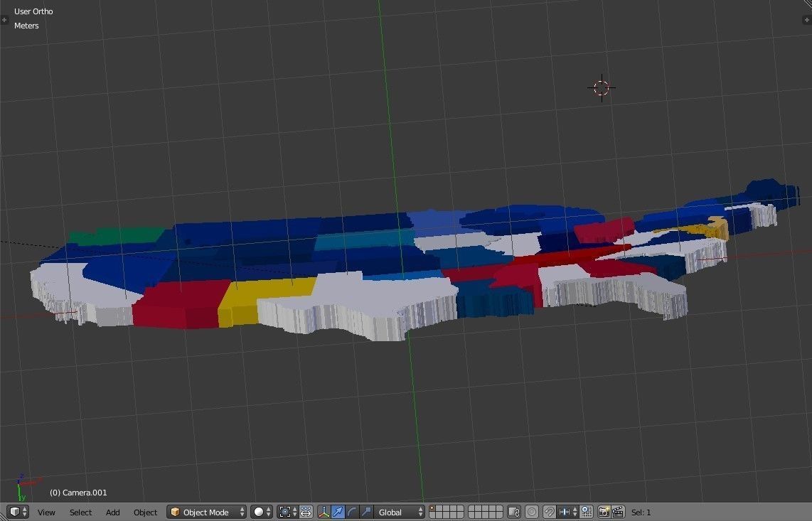
Task: Open the snap element increment dropdown
Action: click(x=567, y=512)
